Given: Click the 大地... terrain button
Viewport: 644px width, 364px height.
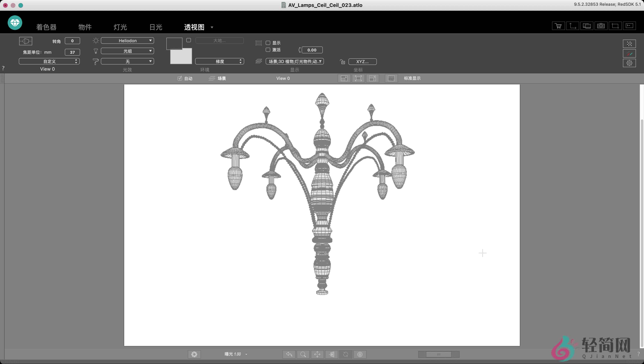Looking at the screenshot, I should click(219, 40).
